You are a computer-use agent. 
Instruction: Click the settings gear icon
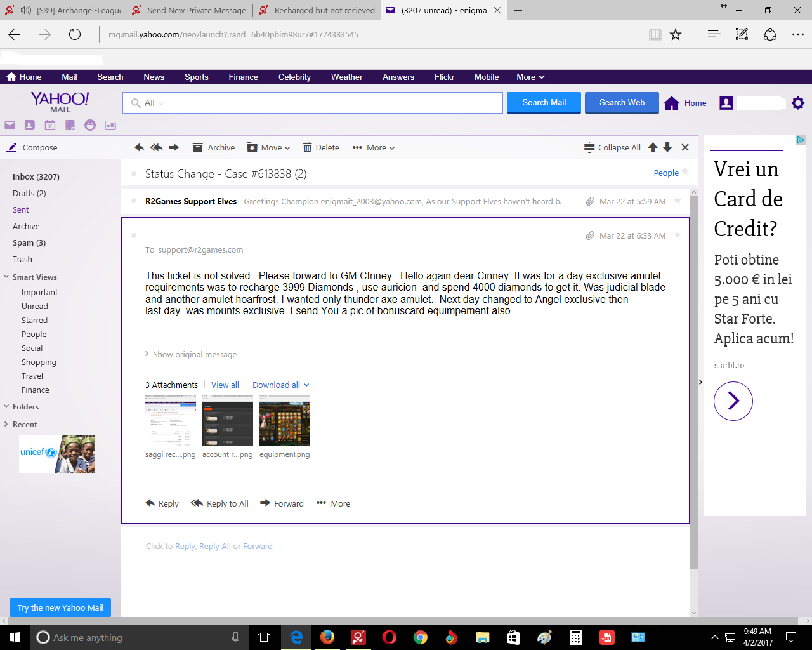[798, 103]
